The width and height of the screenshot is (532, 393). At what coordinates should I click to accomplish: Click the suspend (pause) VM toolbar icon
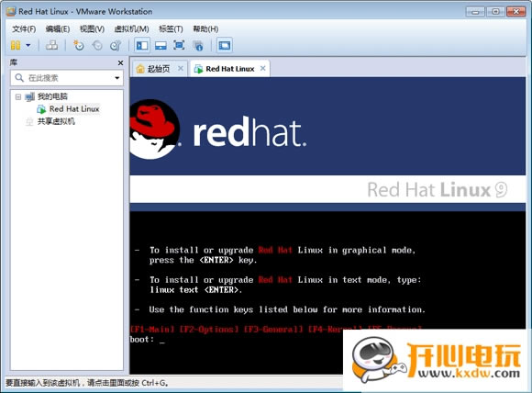tap(16, 45)
